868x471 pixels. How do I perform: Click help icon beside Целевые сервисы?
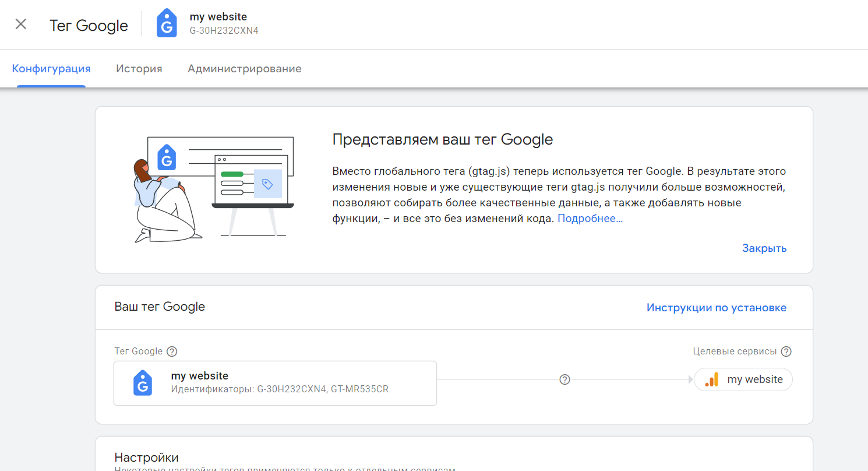(786, 352)
